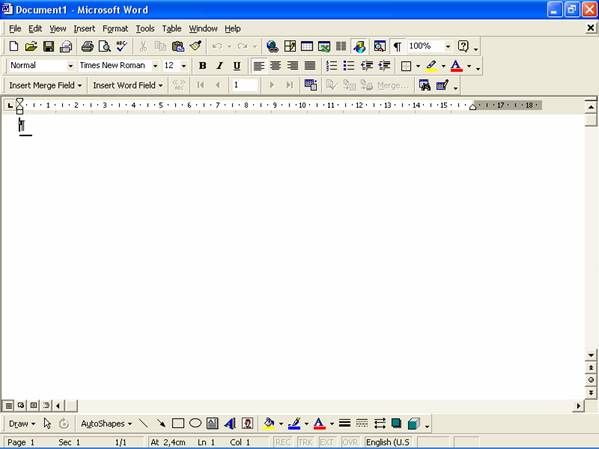This screenshot has height=449, width=599.
Task: Insert a Text Box from Drawing toolbar
Action: click(212, 423)
